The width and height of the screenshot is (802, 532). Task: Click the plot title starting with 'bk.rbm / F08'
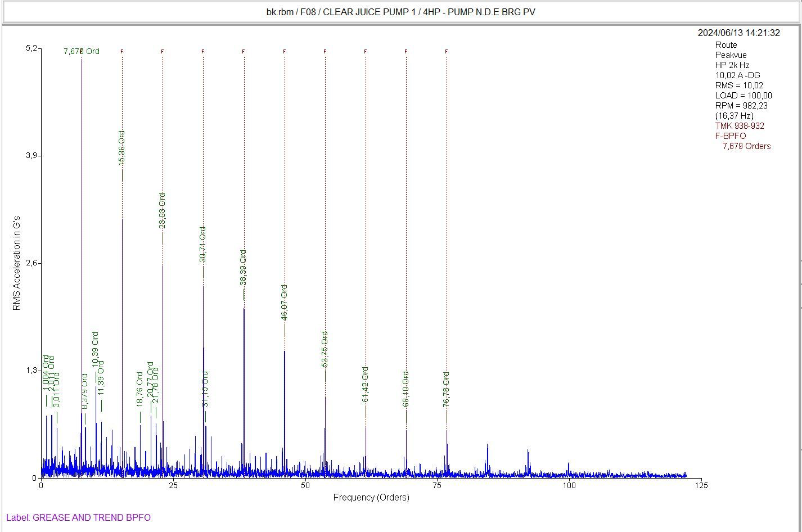[401, 12]
